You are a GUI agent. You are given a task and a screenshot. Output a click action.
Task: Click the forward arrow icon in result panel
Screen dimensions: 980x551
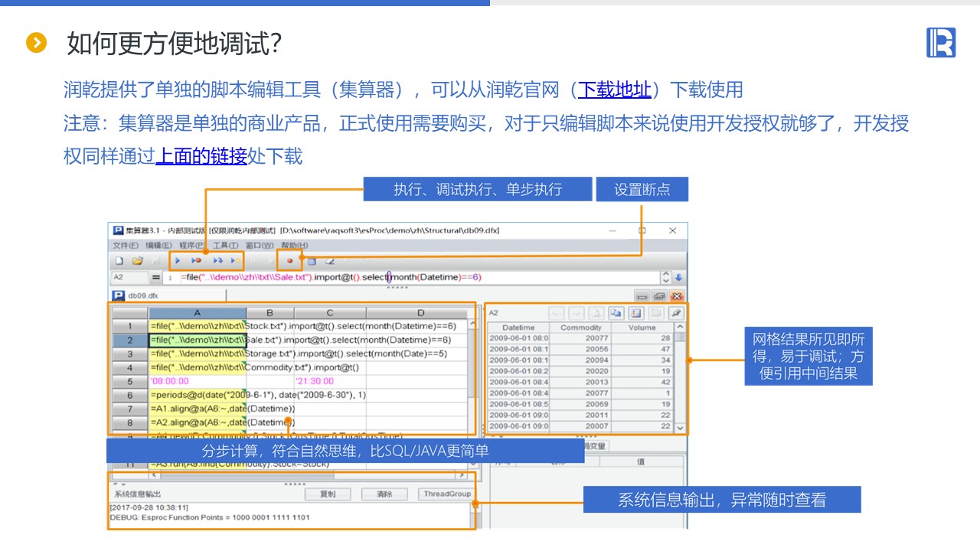coord(576,313)
